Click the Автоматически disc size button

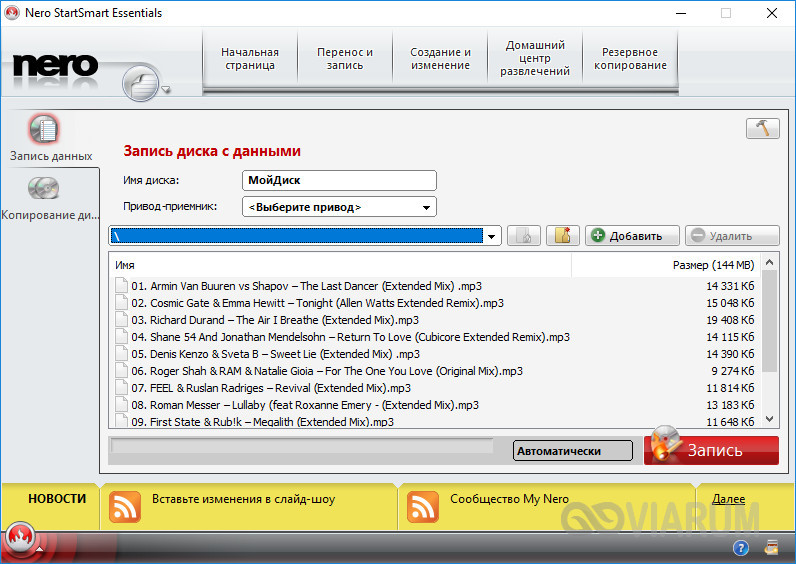pyautogui.click(x=573, y=451)
